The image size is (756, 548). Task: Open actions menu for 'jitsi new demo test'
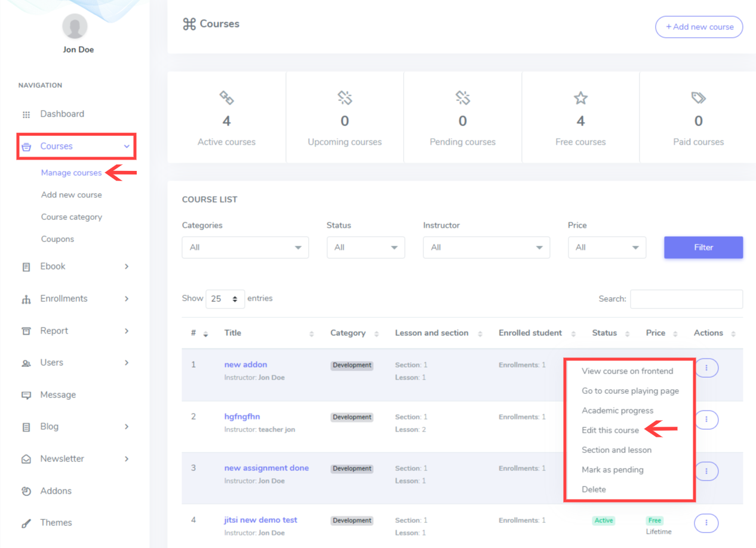[x=706, y=523]
